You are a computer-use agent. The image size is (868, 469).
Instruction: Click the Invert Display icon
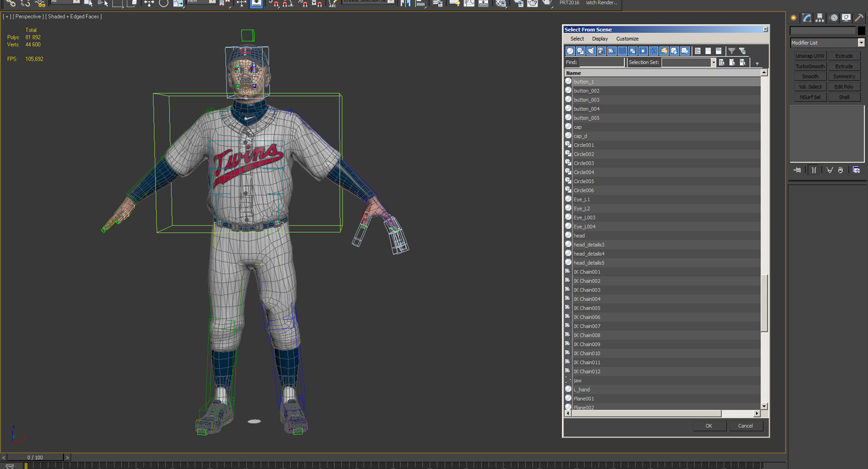(x=718, y=51)
